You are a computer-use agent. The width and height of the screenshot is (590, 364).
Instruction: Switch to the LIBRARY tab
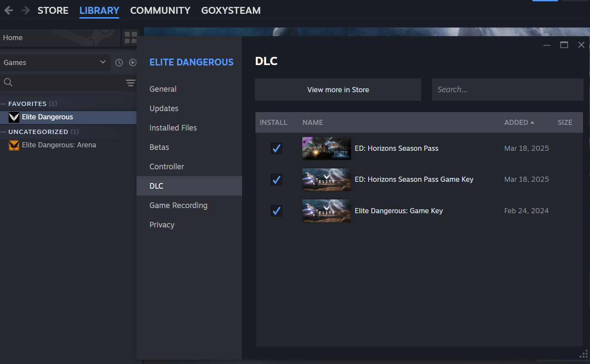tap(99, 10)
